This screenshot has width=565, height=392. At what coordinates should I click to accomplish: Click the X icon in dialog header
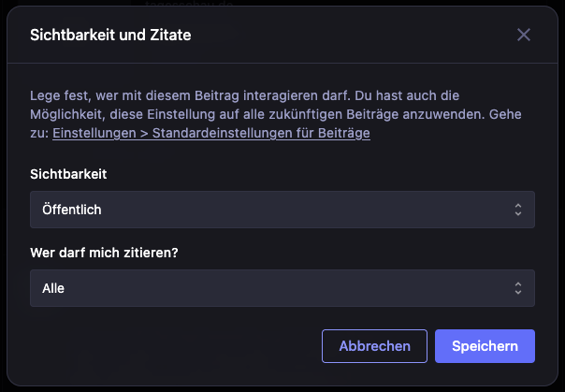[x=524, y=35]
